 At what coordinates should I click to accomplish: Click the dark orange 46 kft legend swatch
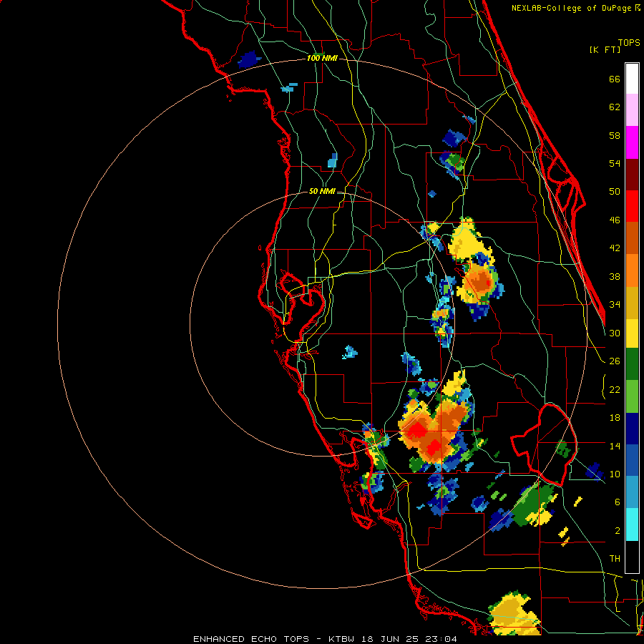632,238
